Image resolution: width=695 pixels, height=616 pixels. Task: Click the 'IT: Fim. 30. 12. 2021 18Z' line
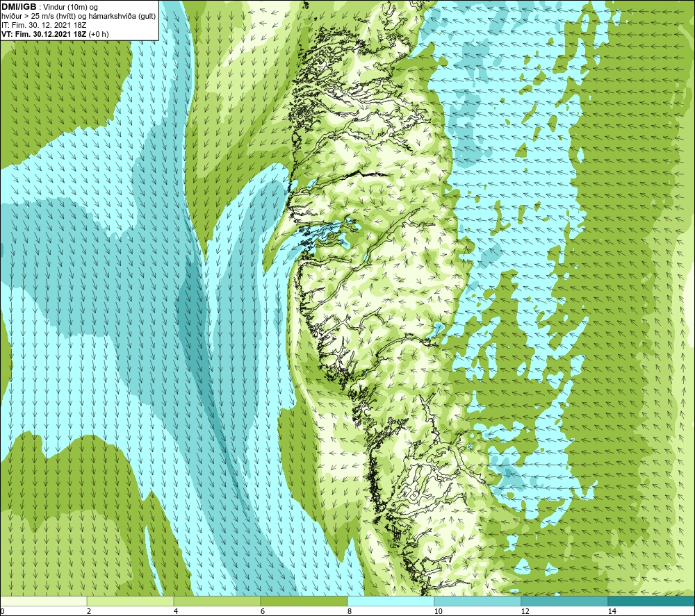coord(44,25)
